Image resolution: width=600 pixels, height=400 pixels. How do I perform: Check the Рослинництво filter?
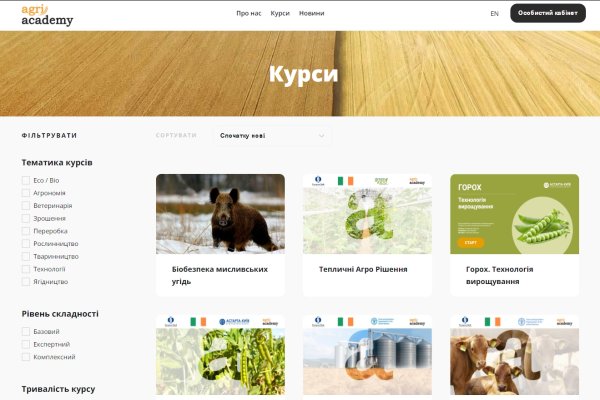(26, 243)
